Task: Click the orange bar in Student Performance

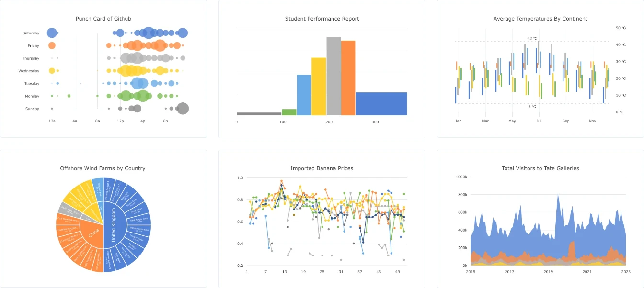Action: pos(348,78)
